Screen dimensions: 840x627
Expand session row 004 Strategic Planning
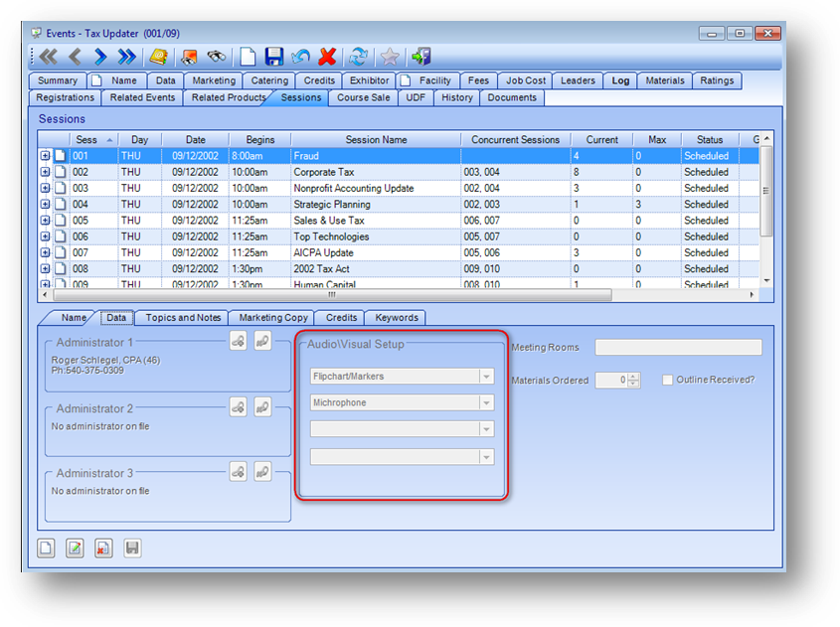[45, 204]
